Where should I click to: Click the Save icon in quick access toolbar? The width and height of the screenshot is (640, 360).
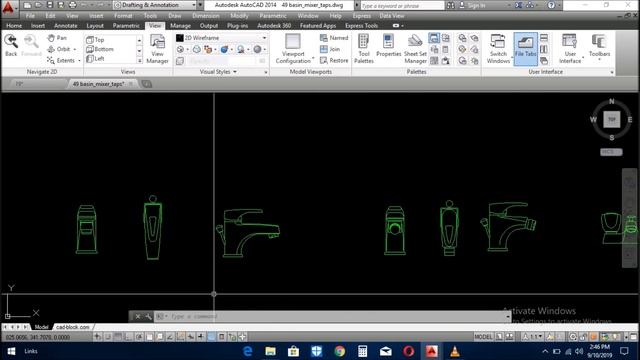tap(49, 5)
